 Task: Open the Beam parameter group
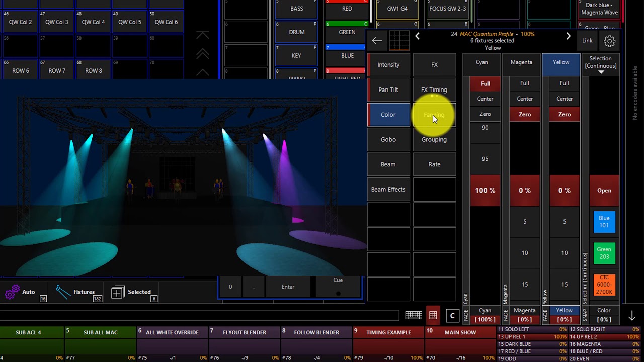coord(388,164)
